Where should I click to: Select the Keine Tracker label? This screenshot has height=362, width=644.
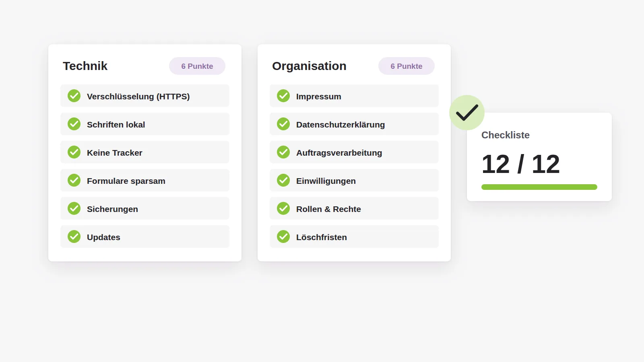point(115,153)
